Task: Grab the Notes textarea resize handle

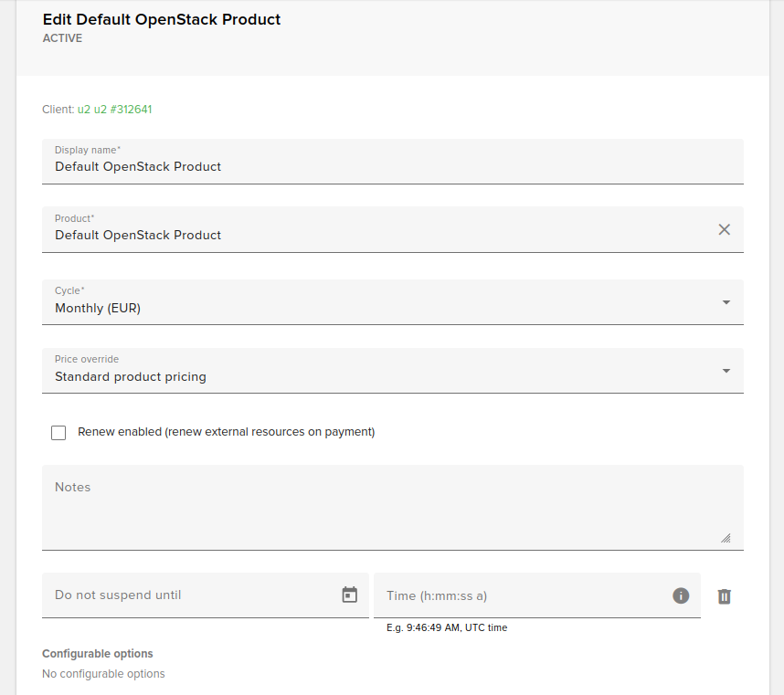Action: (x=726, y=538)
